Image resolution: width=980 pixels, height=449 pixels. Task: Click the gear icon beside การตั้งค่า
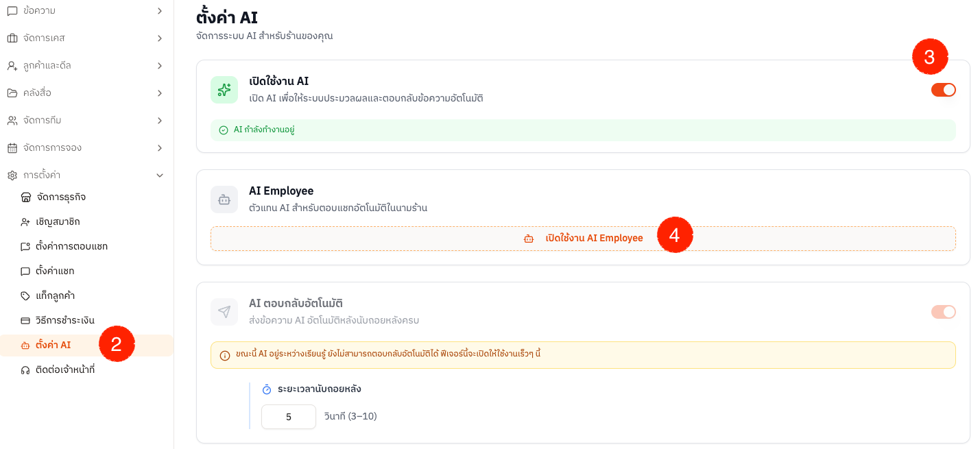[12, 175]
